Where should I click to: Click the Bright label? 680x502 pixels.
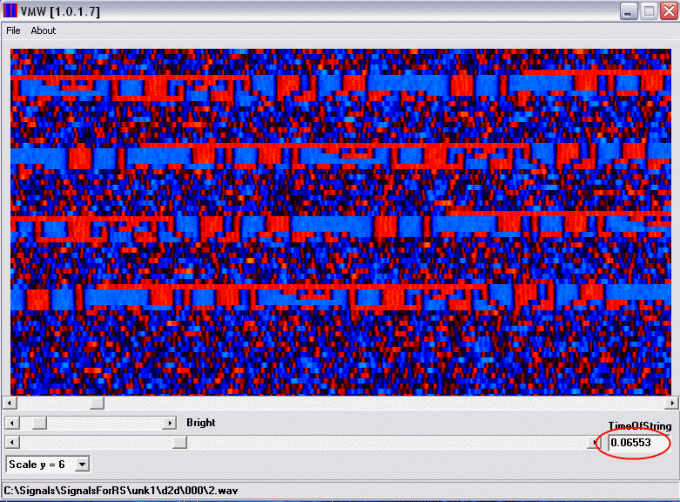(201, 422)
